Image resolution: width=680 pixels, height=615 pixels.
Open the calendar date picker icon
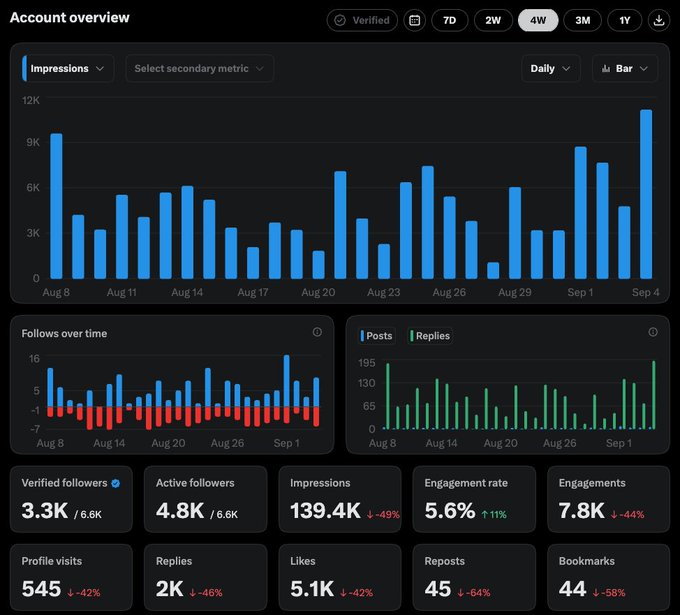coord(415,20)
